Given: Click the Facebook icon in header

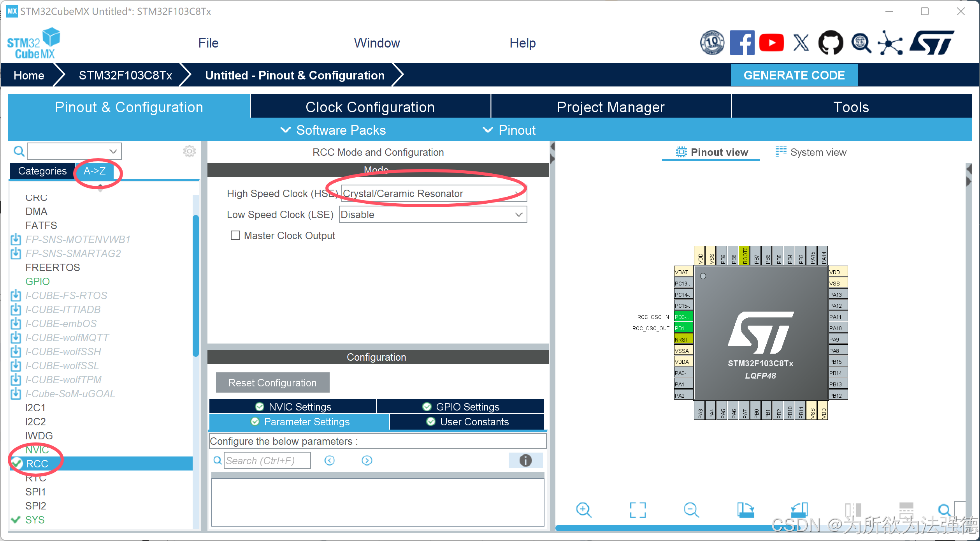Looking at the screenshot, I should coord(742,43).
